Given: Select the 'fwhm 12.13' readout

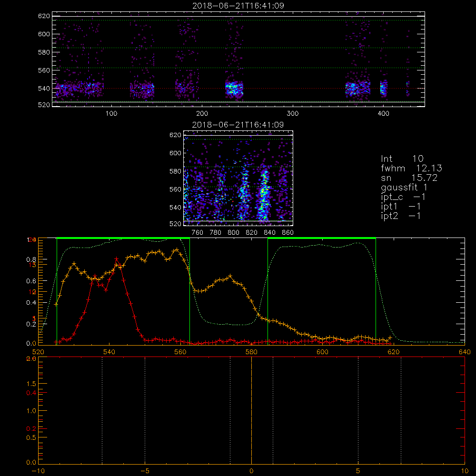Looking at the screenshot, I should (x=411, y=168).
